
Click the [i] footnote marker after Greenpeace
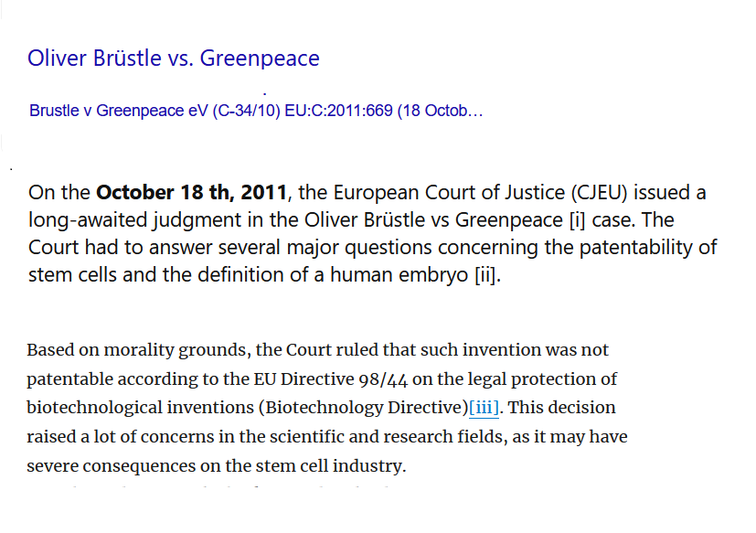[x=577, y=220]
